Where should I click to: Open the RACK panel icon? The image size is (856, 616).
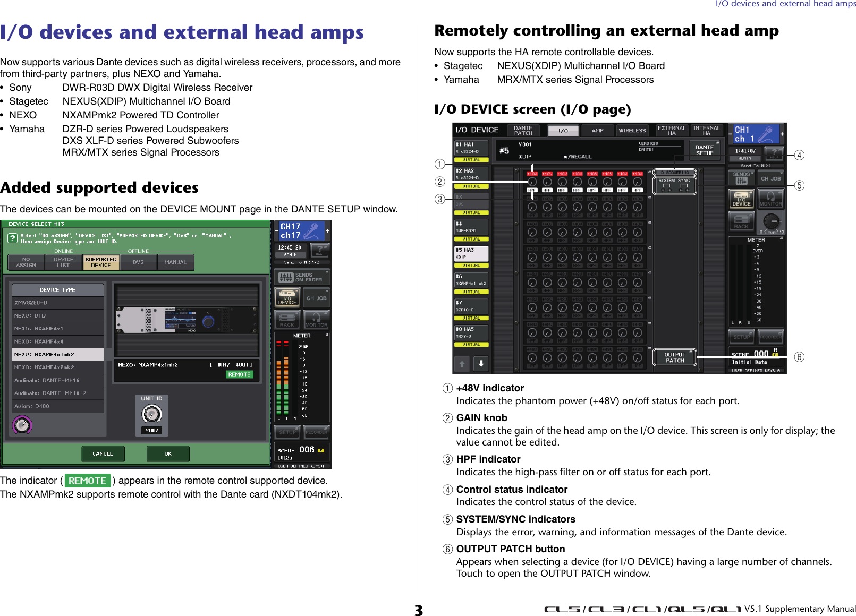tap(286, 320)
